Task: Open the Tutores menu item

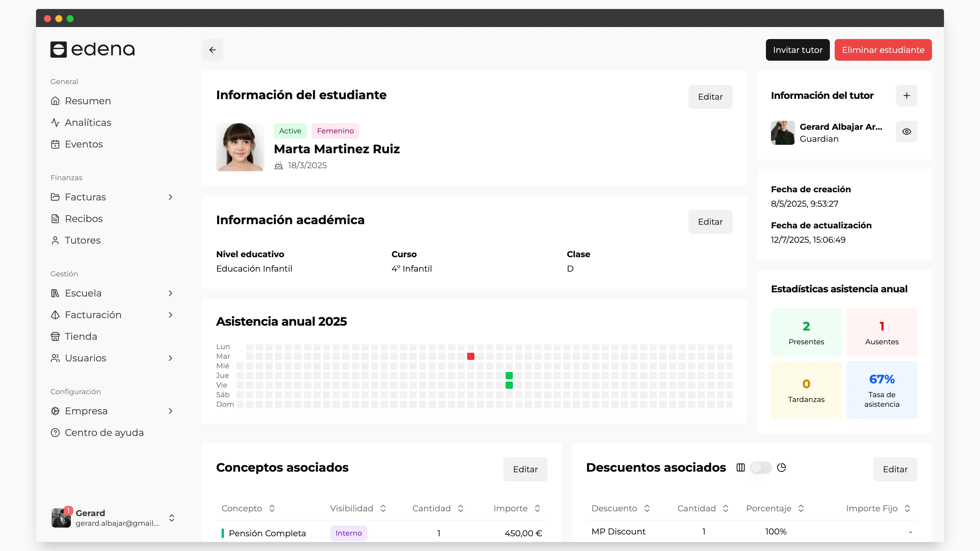Action: click(112, 240)
